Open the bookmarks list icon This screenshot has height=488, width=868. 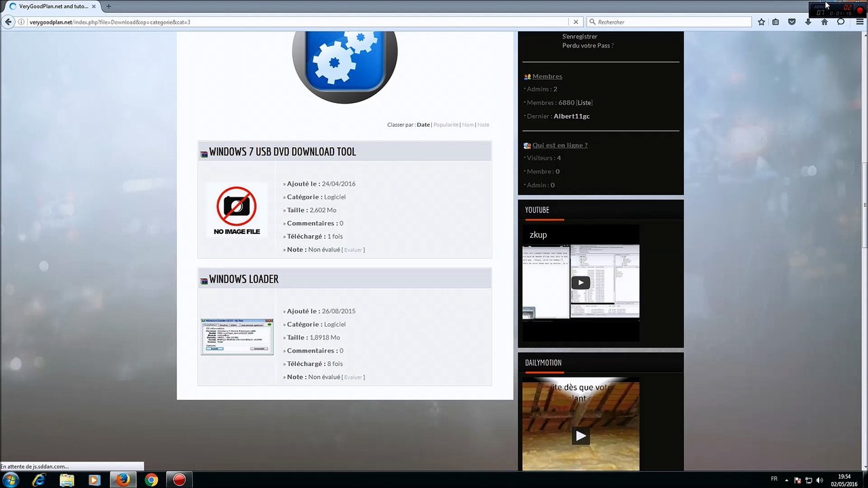(x=776, y=22)
